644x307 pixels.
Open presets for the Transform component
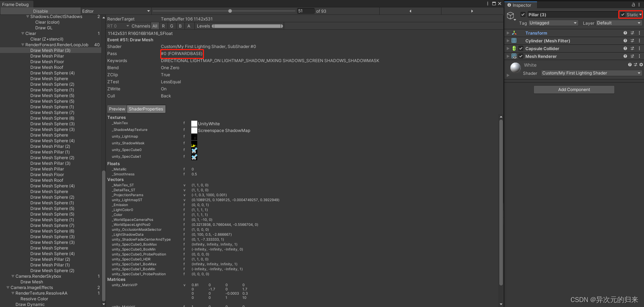point(632,33)
